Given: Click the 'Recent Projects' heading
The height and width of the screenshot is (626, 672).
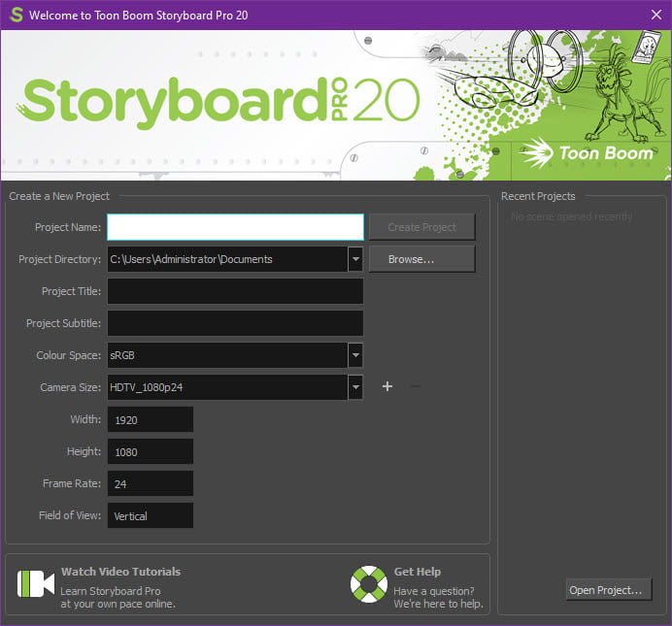Looking at the screenshot, I should (x=538, y=196).
